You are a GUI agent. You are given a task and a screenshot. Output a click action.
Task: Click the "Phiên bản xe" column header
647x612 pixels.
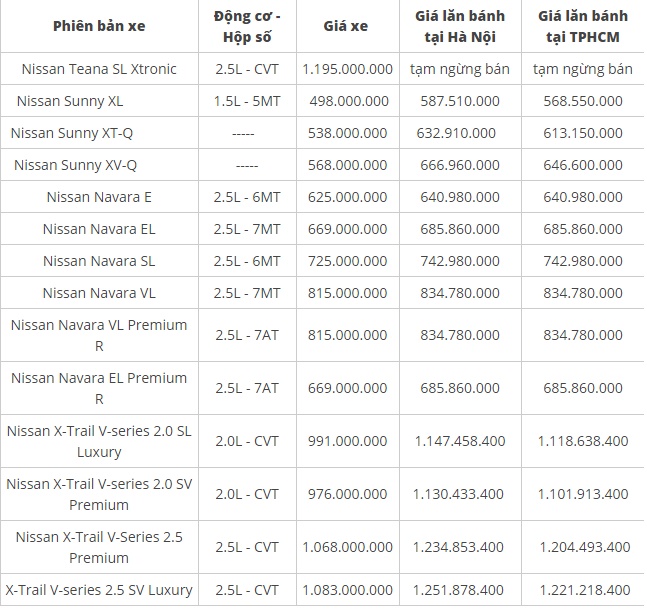[98, 25]
